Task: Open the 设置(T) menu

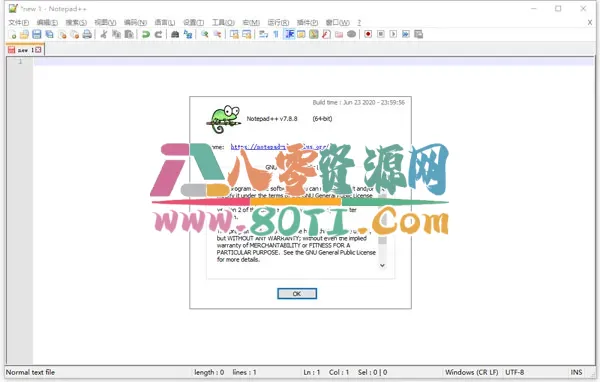Action: tap(194, 23)
